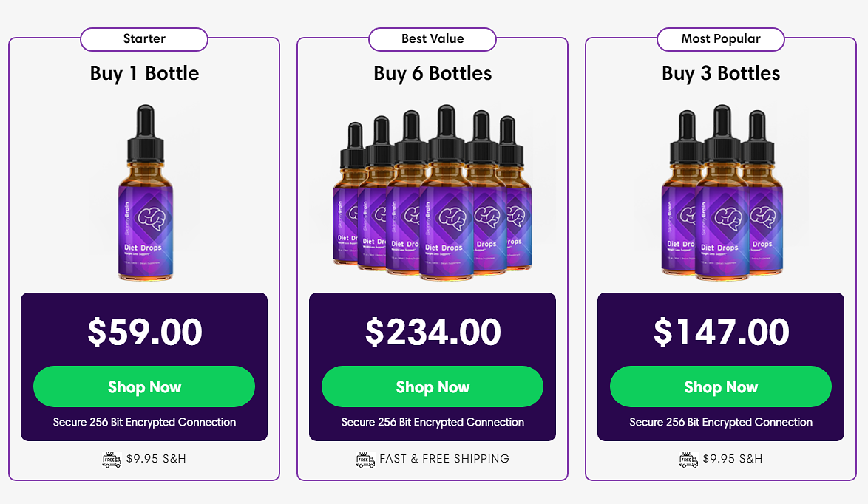This screenshot has width=868, height=504.
Task: Click the Buy 6 Bottles heading
Action: click(433, 74)
